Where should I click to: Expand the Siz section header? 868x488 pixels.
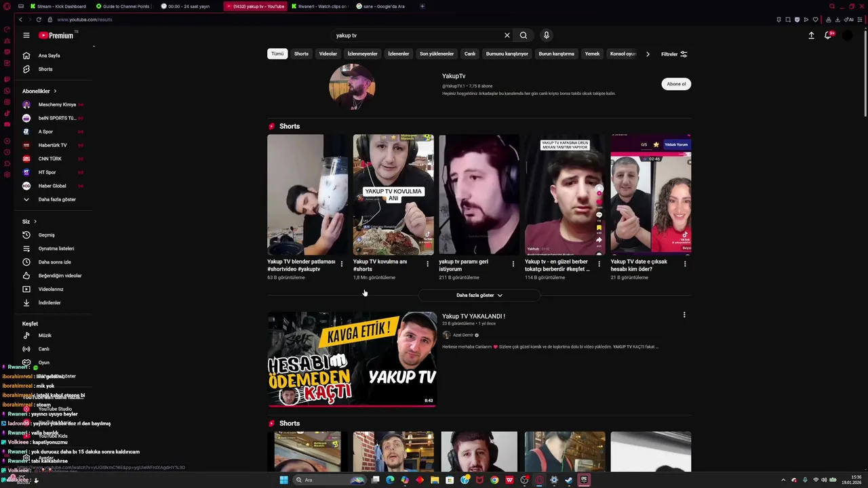point(29,222)
